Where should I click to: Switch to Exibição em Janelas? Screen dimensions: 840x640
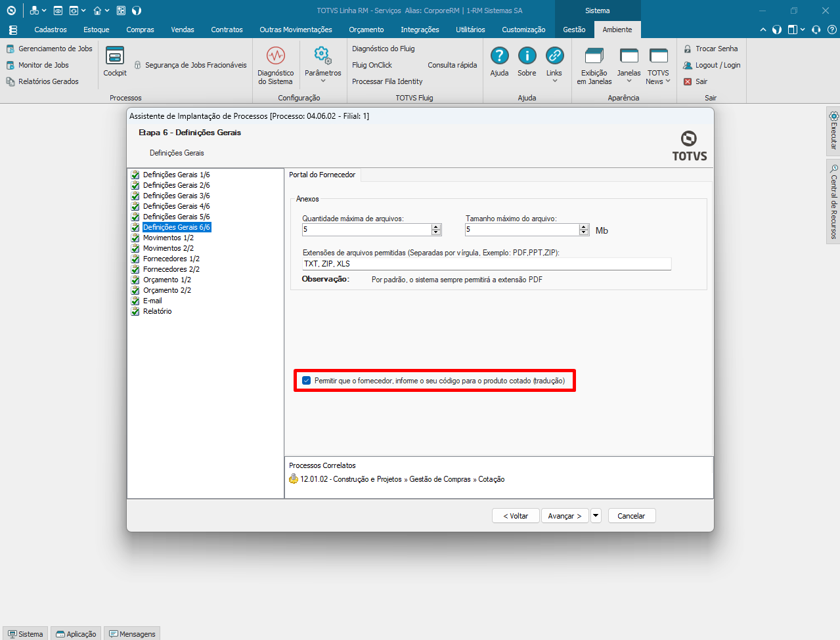tap(594, 66)
